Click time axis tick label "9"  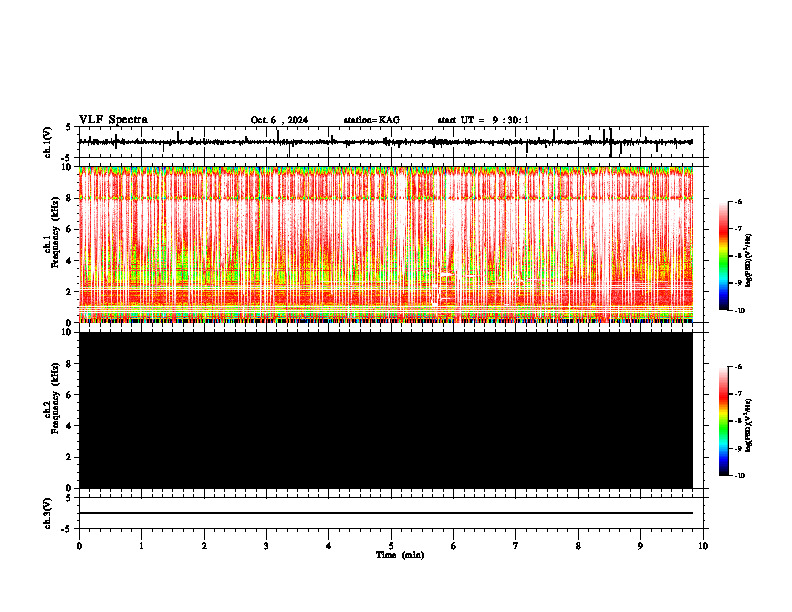[x=640, y=546]
